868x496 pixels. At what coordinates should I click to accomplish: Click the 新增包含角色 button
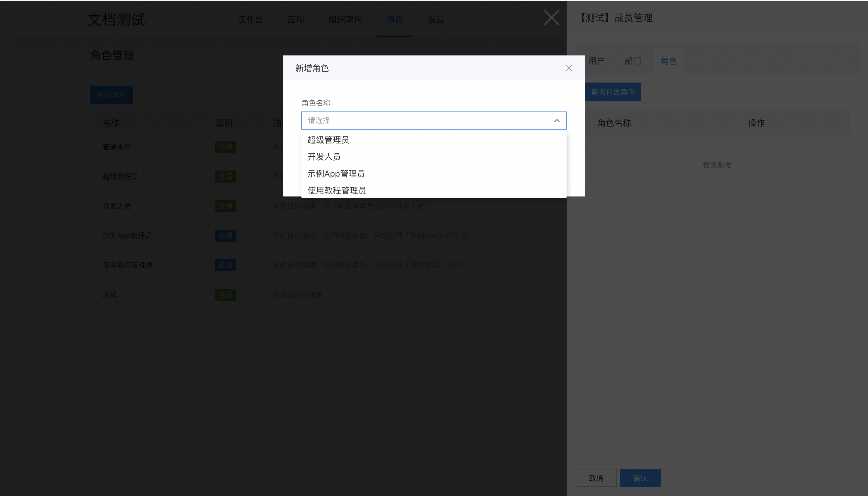coord(613,92)
